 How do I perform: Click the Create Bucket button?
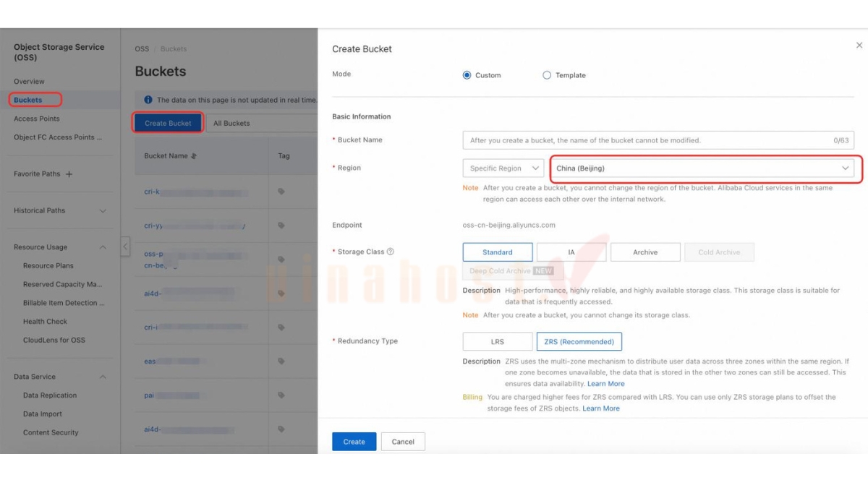pos(168,123)
